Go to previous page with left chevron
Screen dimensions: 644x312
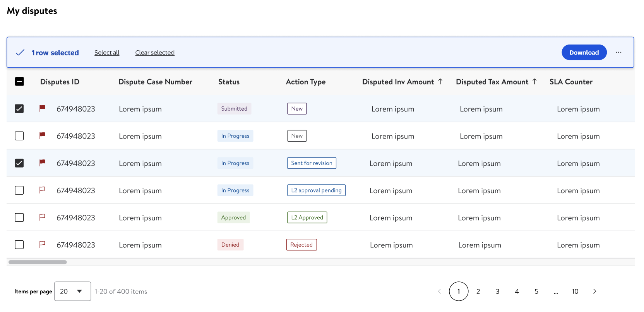coord(439,291)
